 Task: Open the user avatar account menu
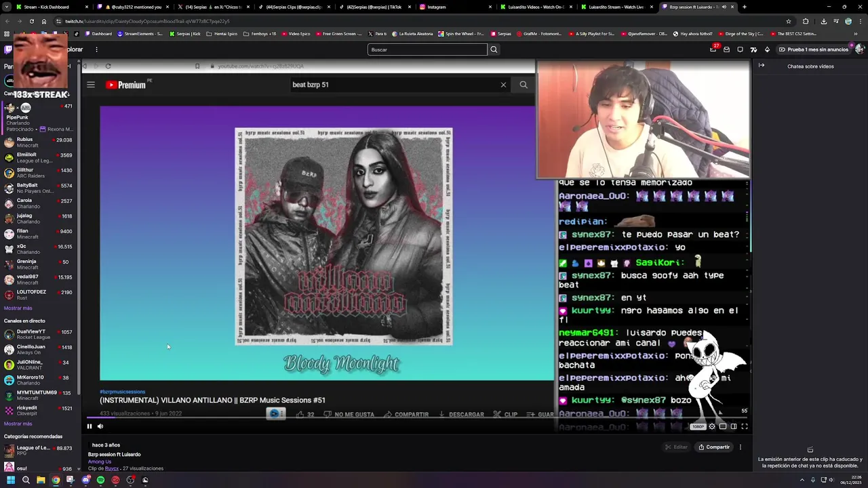point(860,49)
